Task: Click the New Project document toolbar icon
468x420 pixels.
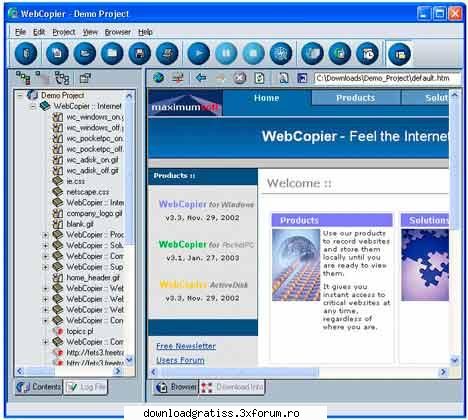Action: click(x=57, y=53)
